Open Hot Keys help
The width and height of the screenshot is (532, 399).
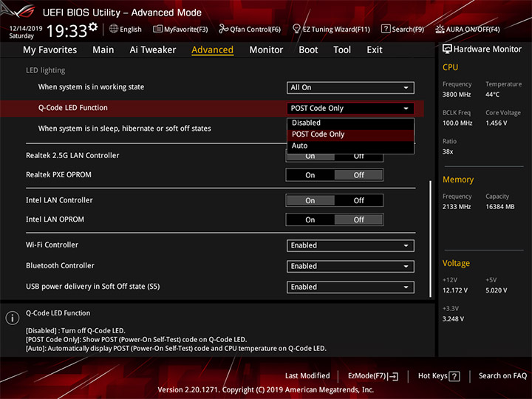pyautogui.click(x=439, y=376)
